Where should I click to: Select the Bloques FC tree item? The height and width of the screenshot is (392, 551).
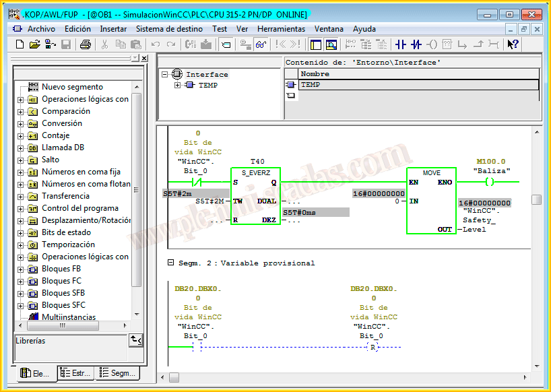click(x=61, y=281)
